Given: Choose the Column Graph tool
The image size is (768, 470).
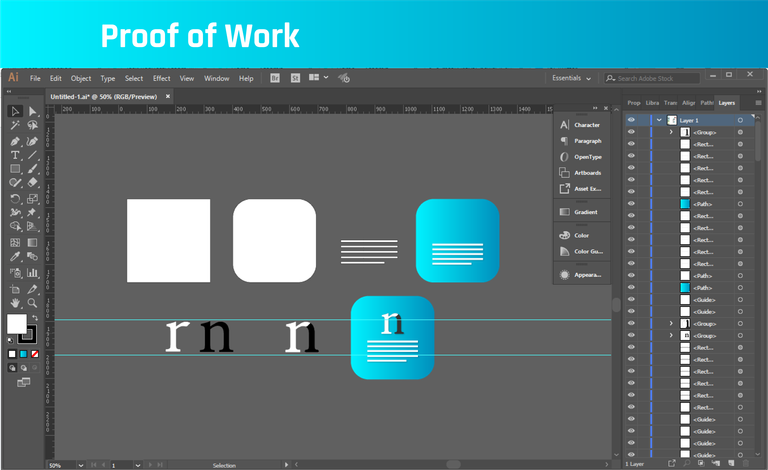Looking at the screenshot, I should pyautogui.click(x=32, y=273).
